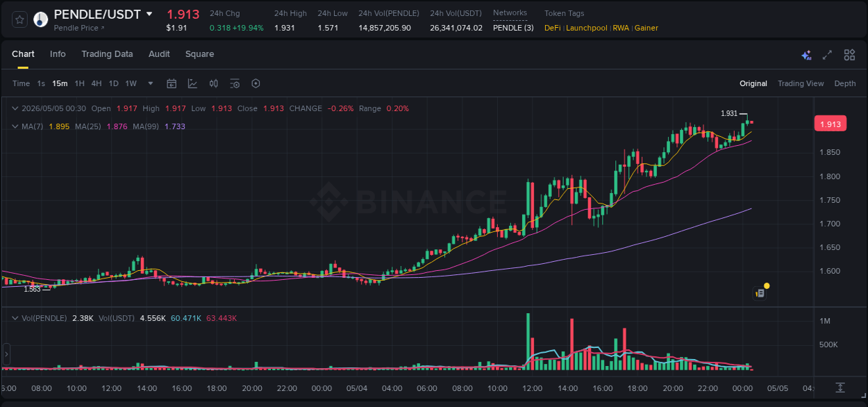
Task: Click the Launchpool token tag
Action: click(x=587, y=28)
